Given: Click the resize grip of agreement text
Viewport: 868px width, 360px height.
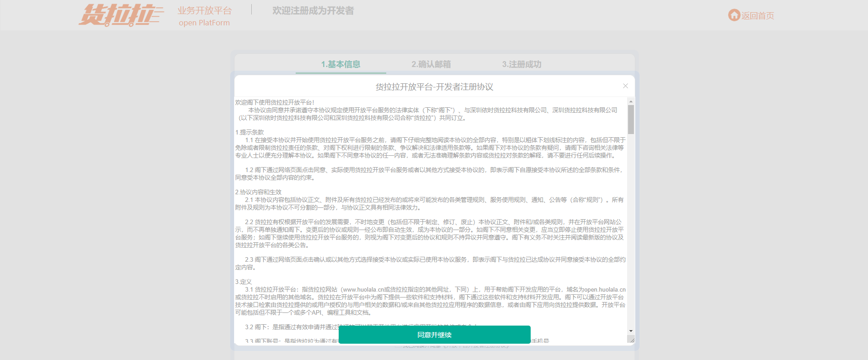Looking at the screenshot, I should click(631, 340).
